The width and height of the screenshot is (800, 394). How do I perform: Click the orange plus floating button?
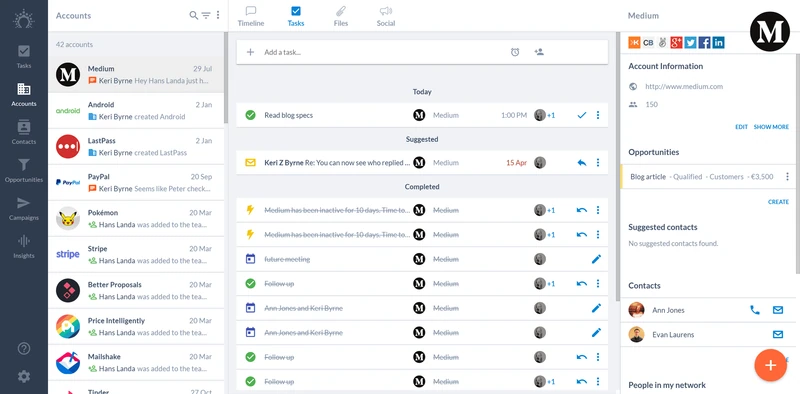point(770,365)
